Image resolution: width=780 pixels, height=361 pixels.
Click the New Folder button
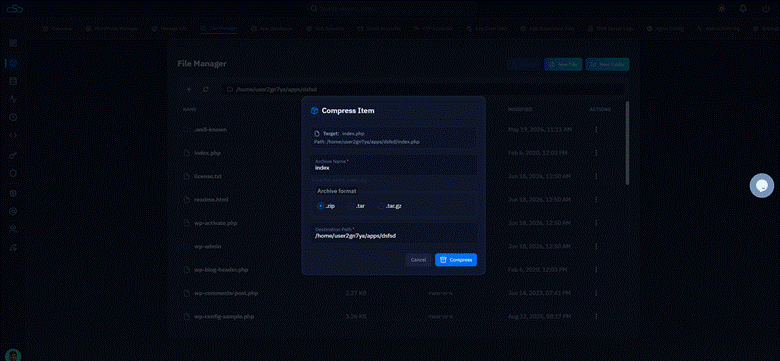pyautogui.click(x=607, y=64)
